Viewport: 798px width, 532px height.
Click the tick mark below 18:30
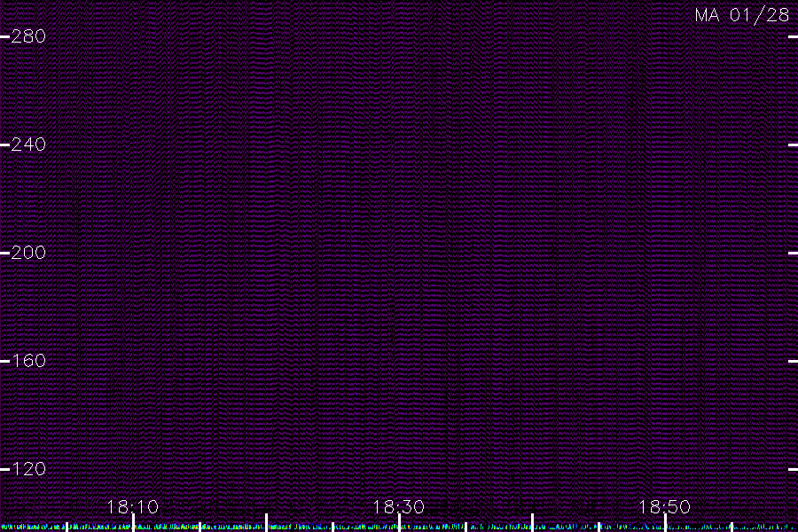[400, 523]
